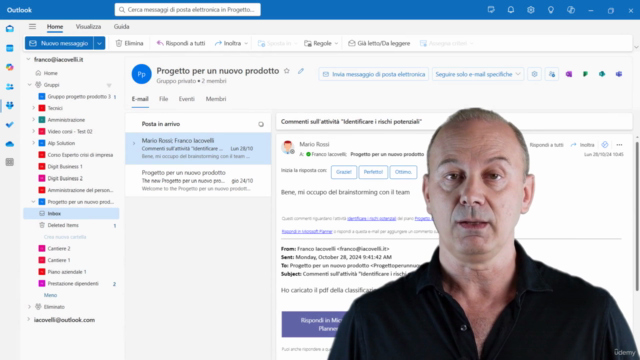Select the File group tab
Screen dimensions: 640x360
(163, 99)
